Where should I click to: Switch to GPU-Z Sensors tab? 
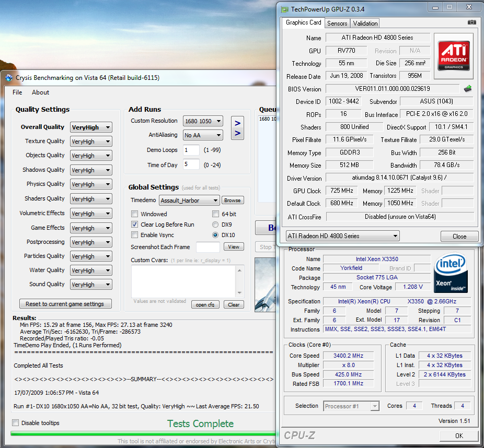pos(337,23)
